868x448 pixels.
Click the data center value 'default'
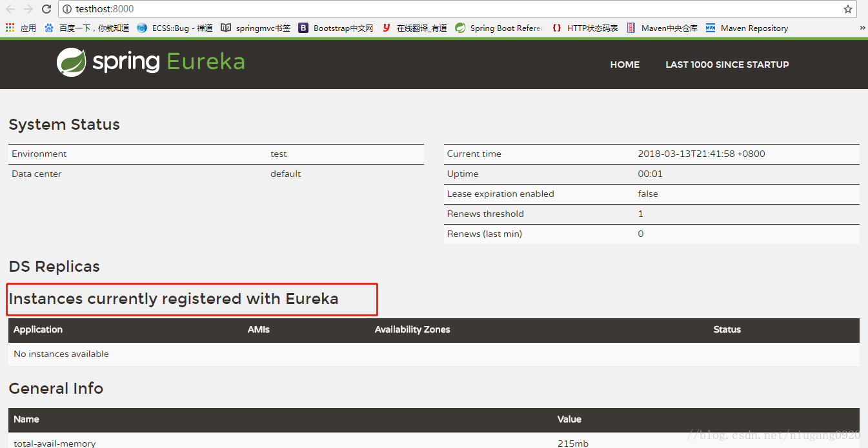tap(285, 174)
